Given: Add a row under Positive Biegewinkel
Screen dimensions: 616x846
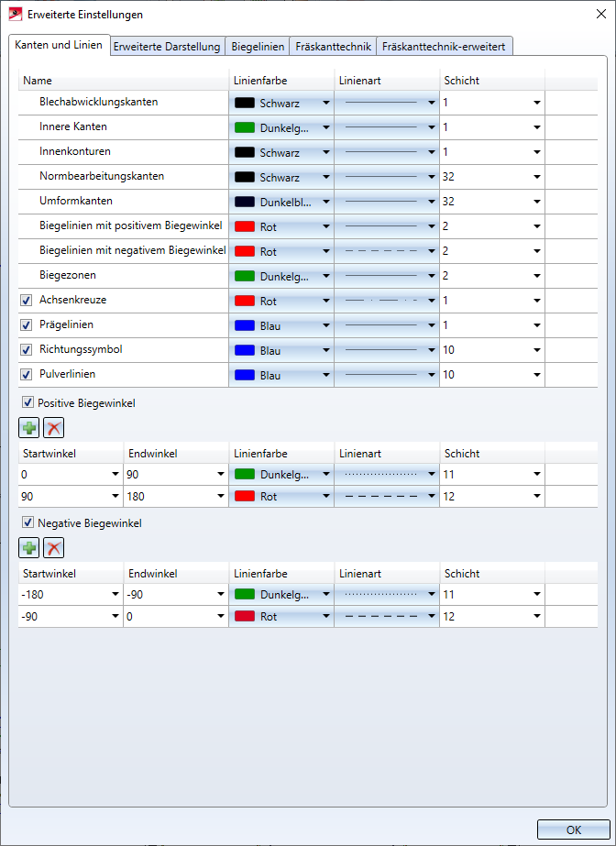Looking at the screenshot, I should (29, 428).
